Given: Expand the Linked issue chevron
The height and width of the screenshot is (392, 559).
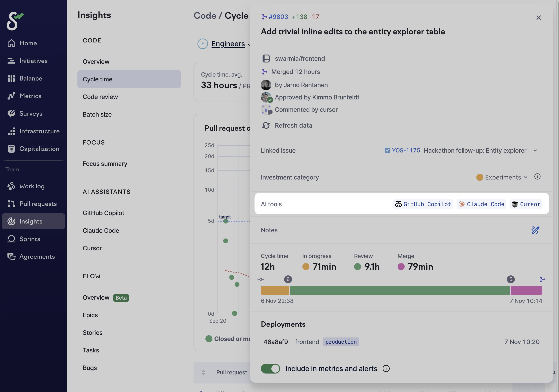Looking at the screenshot, I should click(x=535, y=150).
